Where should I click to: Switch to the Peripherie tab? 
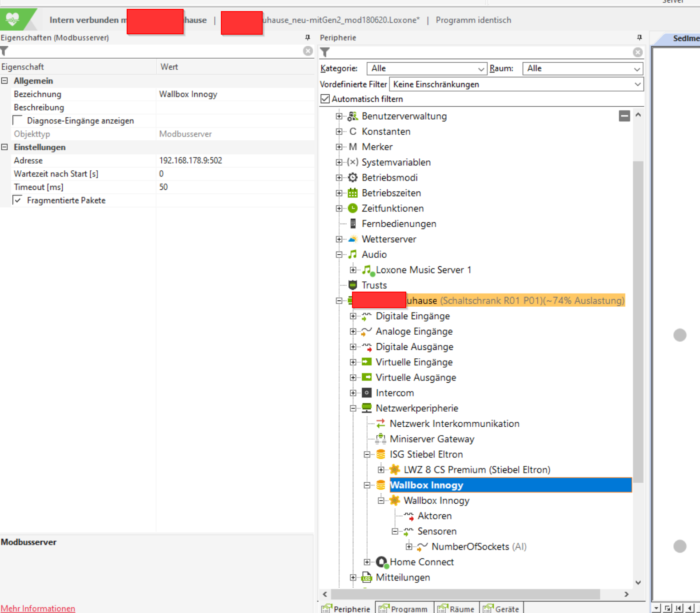[x=347, y=608]
